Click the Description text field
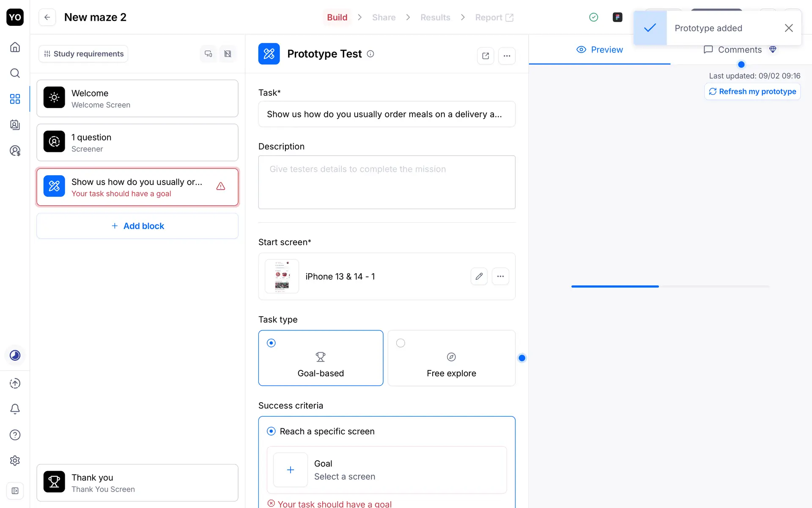The height and width of the screenshot is (508, 812). [387, 182]
